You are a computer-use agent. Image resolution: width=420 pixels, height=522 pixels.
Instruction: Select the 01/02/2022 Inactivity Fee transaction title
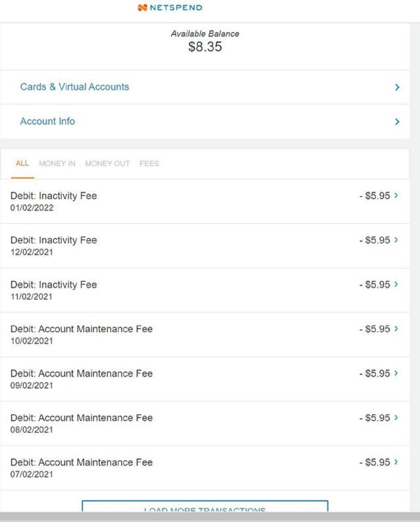(54, 196)
